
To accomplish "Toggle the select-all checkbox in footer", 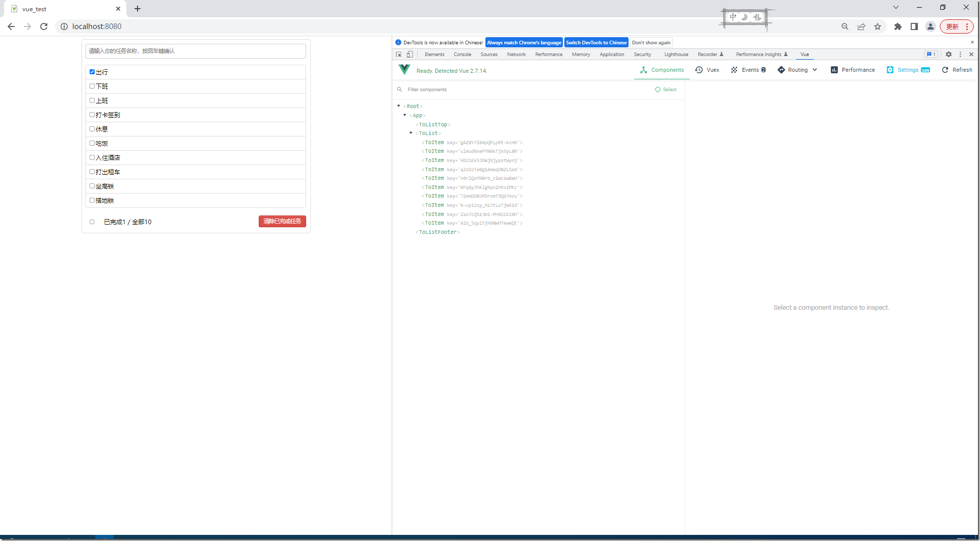I will (x=92, y=222).
